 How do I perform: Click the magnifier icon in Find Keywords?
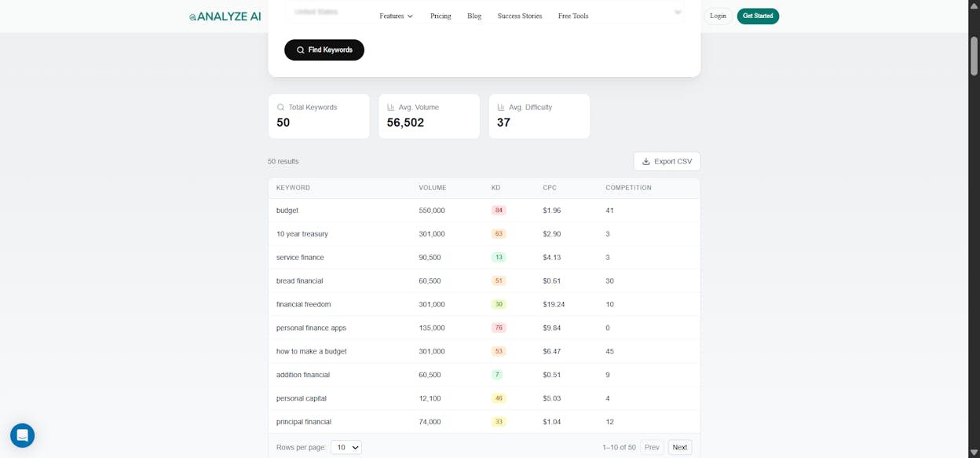click(x=300, y=49)
